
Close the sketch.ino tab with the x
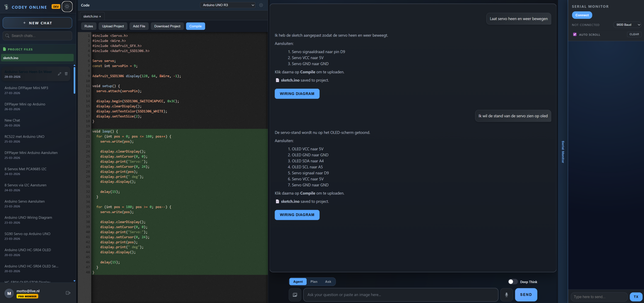pyautogui.click(x=100, y=16)
